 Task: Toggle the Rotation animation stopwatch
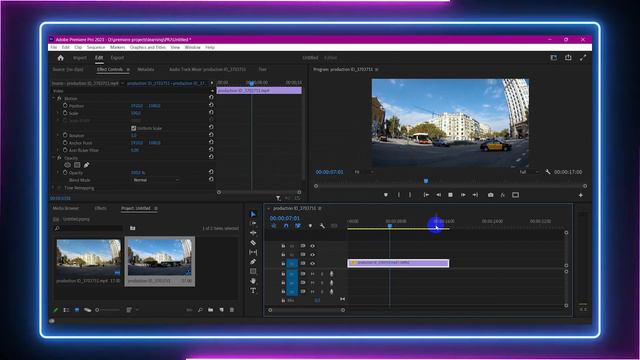(x=65, y=135)
